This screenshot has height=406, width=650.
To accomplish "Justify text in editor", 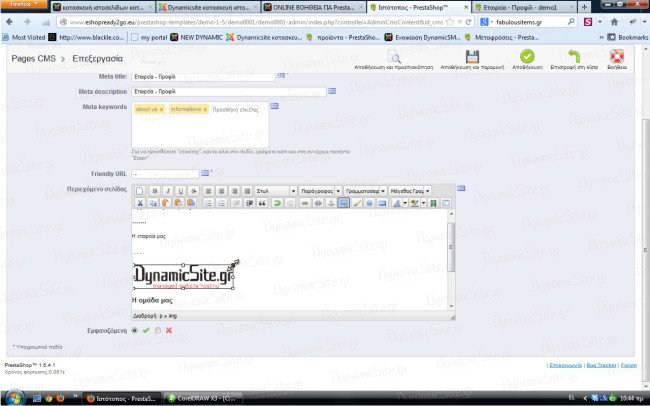I will [247, 191].
